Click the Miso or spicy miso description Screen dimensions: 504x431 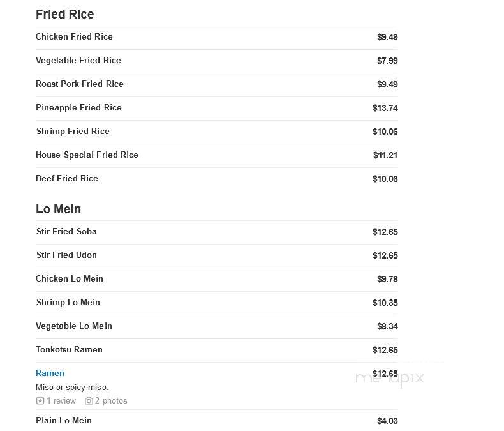(x=72, y=387)
